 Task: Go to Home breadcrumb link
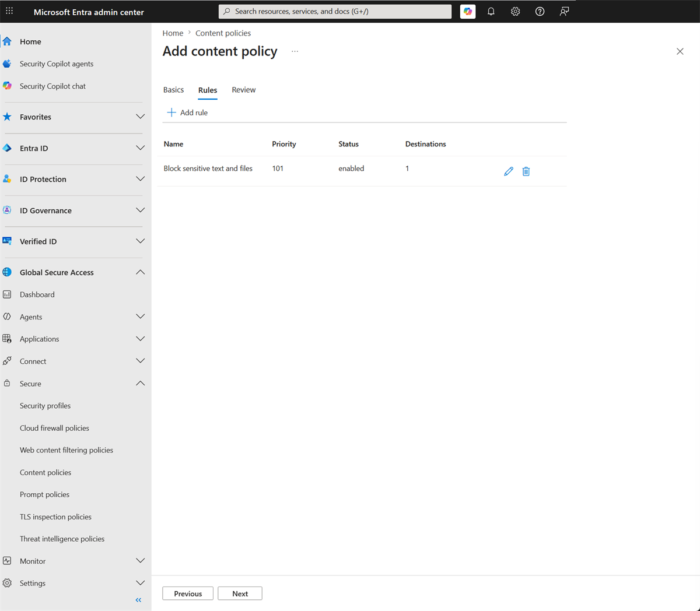tap(173, 33)
